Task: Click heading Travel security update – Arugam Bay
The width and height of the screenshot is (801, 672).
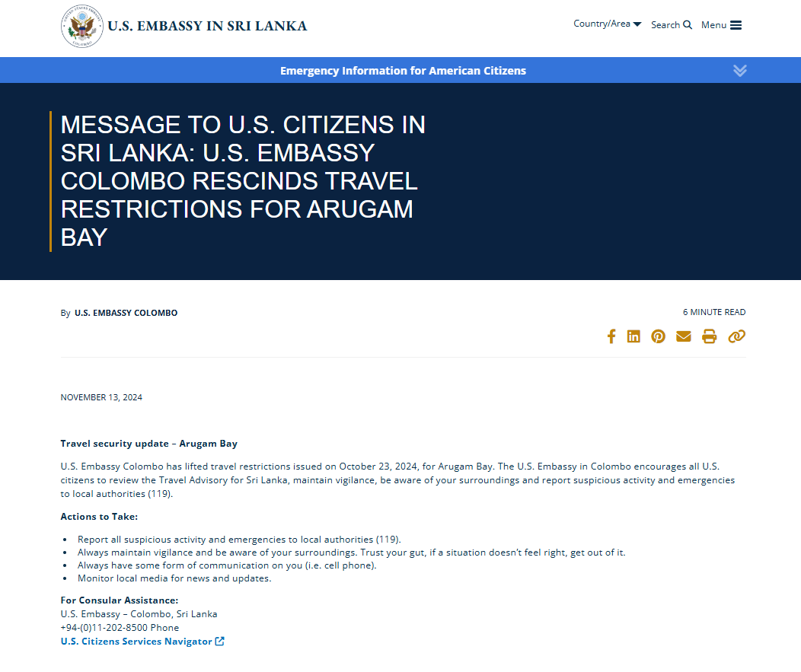Action: click(x=148, y=444)
